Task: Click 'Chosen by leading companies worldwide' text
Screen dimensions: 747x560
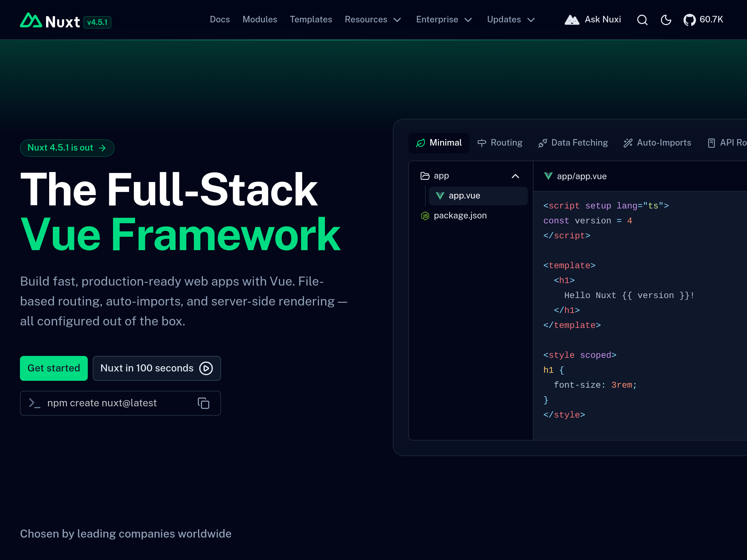Action: pyautogui.click(x=126, y=534)
